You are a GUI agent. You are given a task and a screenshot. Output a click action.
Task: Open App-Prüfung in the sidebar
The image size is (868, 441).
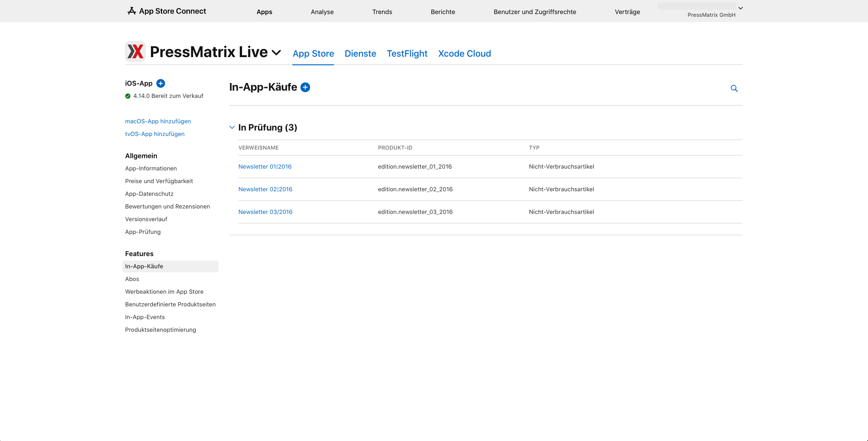pyautogui.click(x=143, y=232)
